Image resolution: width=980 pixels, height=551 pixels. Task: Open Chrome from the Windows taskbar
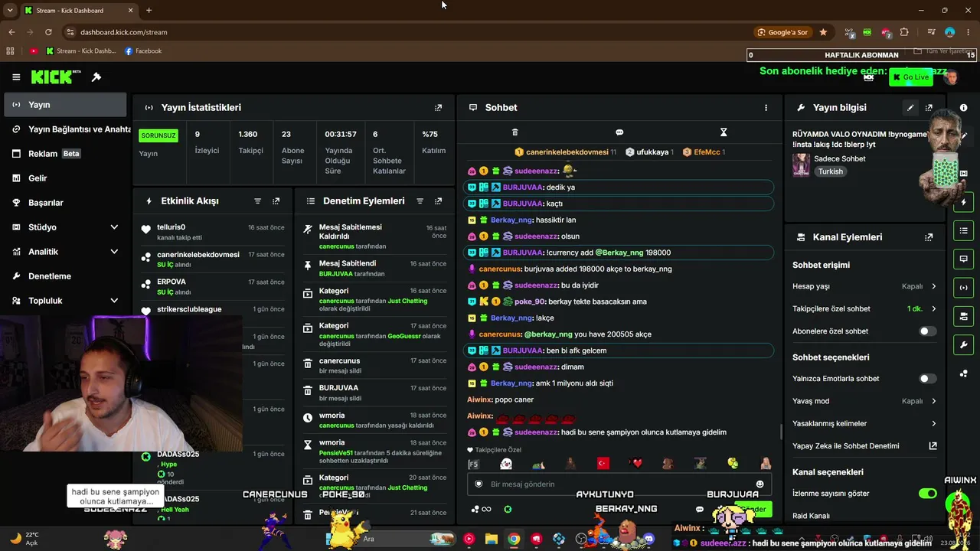click(514, 539)
